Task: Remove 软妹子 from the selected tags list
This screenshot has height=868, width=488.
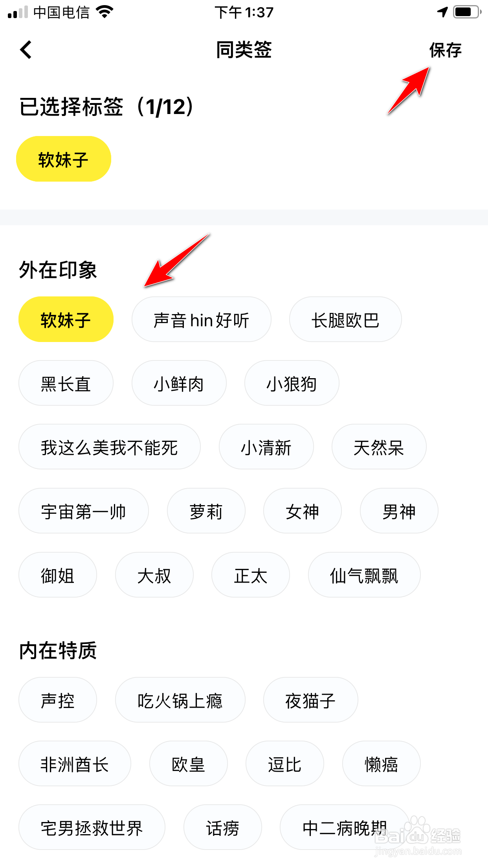Action: 64,159
